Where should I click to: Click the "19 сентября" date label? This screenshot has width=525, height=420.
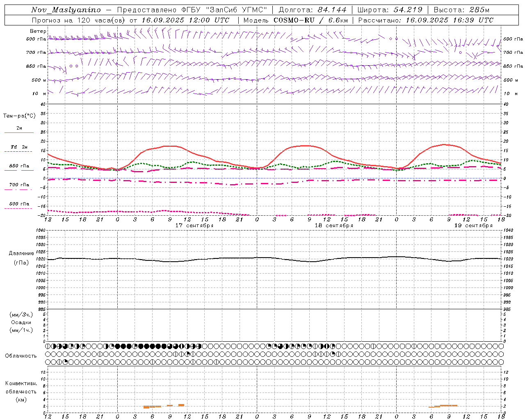click(473, 226)
